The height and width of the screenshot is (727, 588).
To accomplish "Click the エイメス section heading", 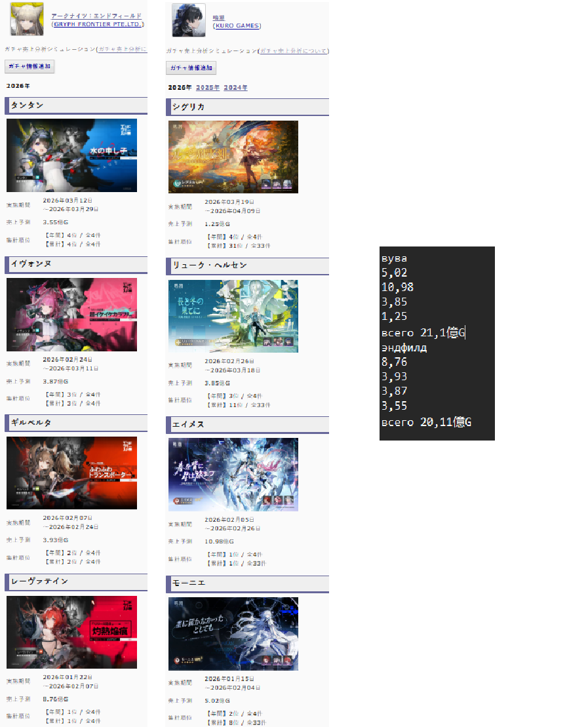I will 248,425.
